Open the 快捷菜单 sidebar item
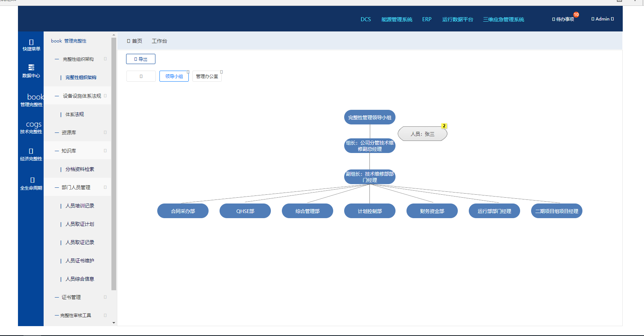The image size is (644, 336). click(x=31, y=45)
